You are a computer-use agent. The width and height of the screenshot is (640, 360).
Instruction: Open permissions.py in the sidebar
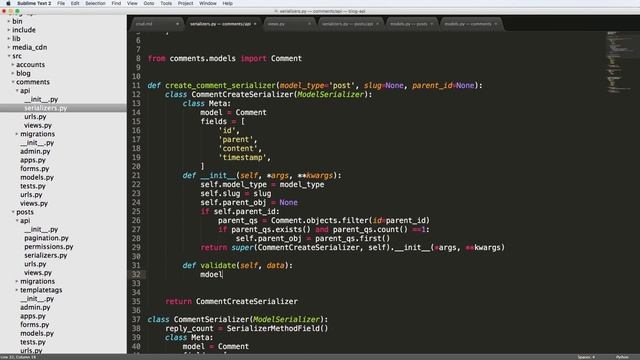(x=49, y=247)
